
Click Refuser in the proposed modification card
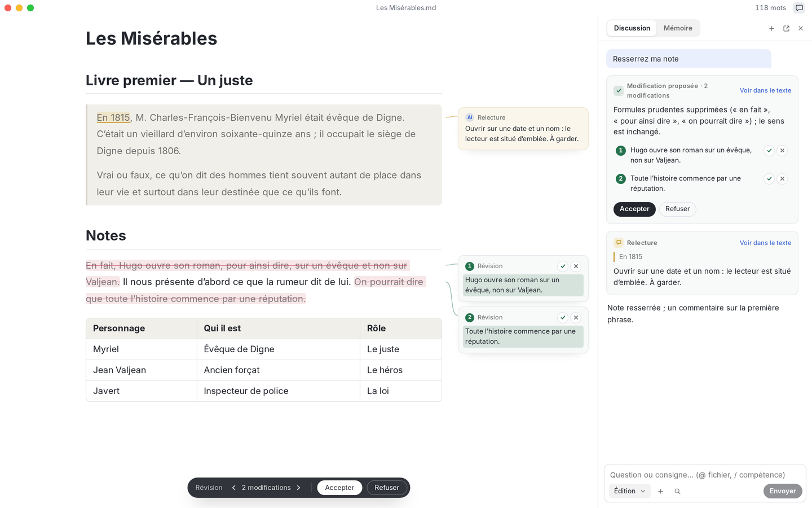pyautogui.click(x=677, y=209)
